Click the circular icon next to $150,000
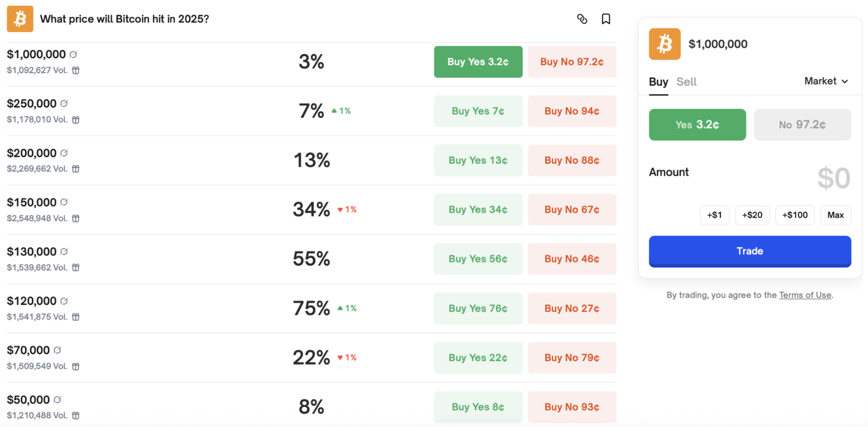The image size is (868, 427). coord(64,202)
